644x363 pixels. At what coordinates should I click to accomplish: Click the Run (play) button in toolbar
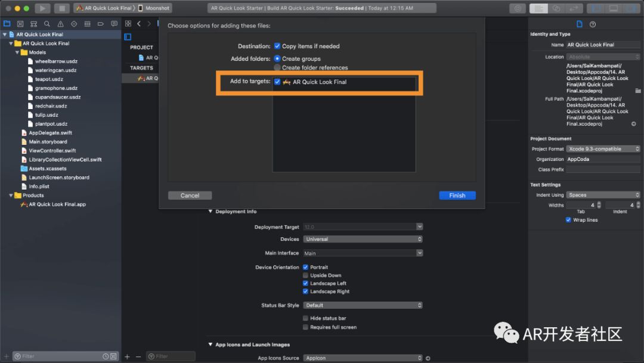(x=42, y=8)
